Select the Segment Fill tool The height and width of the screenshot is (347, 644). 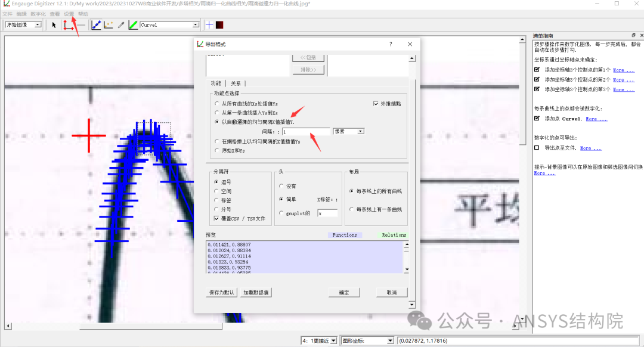click(x=132, y=25)
